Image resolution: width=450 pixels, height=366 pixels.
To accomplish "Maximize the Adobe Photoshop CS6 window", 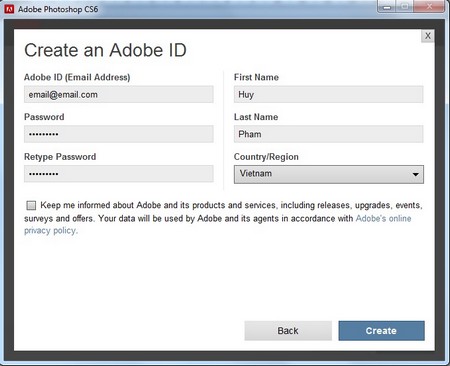I will tap(405, 7).
